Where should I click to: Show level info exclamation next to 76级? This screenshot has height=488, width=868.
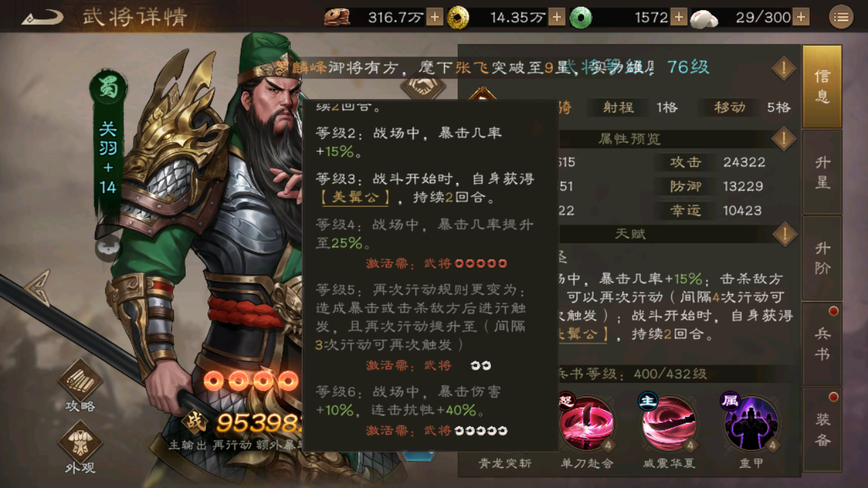coord(784,68)
